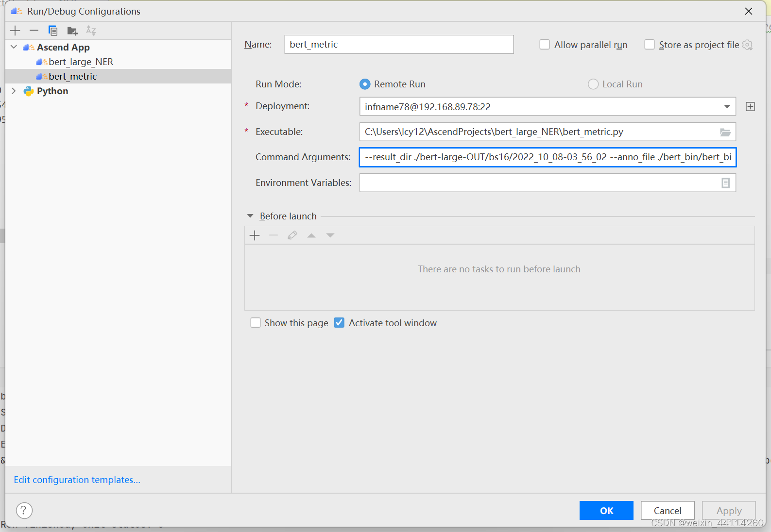Image resolution: width=771 pixels, height=532 pixels.
Task: Focus the Name input field
Action: [x=399, y=45]
